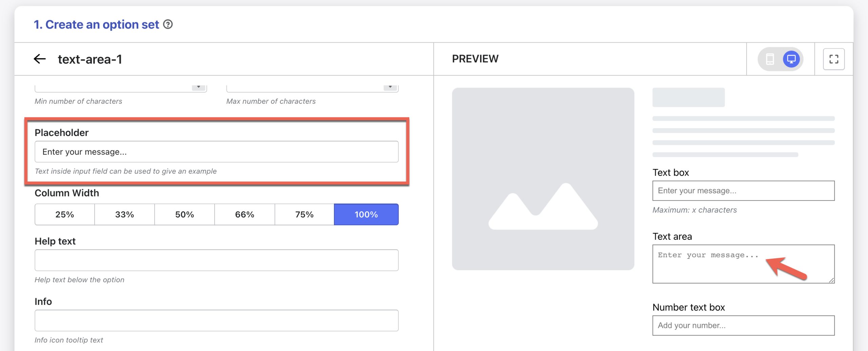This screenshot has height=351, width=868.
Task: Focus the preview Number text box
Action: click(743, 325)
